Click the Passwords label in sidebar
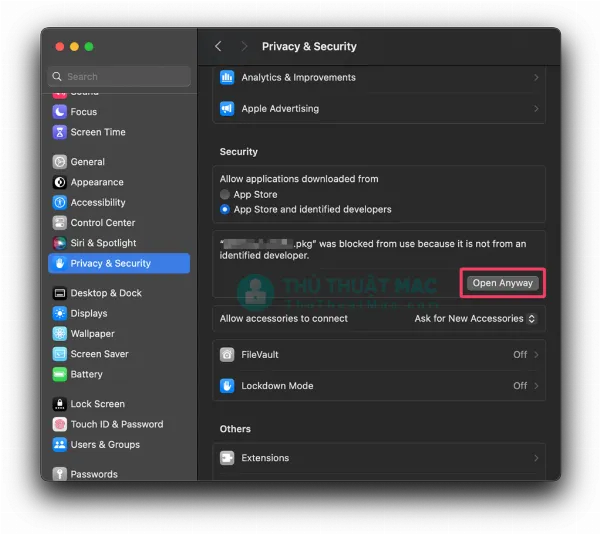The image size is (600, 534). 94,474
